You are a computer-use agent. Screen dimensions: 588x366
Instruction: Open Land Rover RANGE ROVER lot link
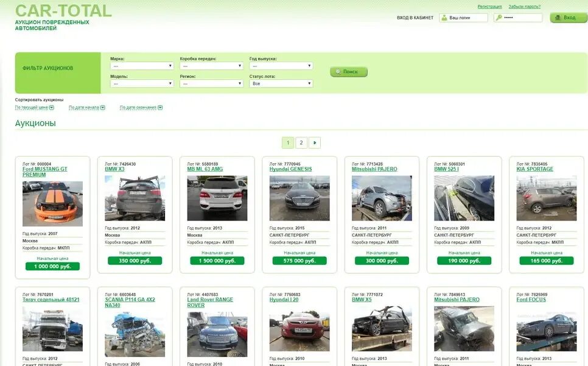210,302
